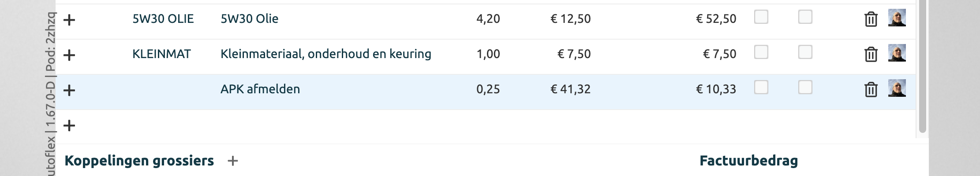This screenshot has width=980, height=176.
Task: Tick the first checkbox on 5W30 Olie row
Action: click(761, 17)
